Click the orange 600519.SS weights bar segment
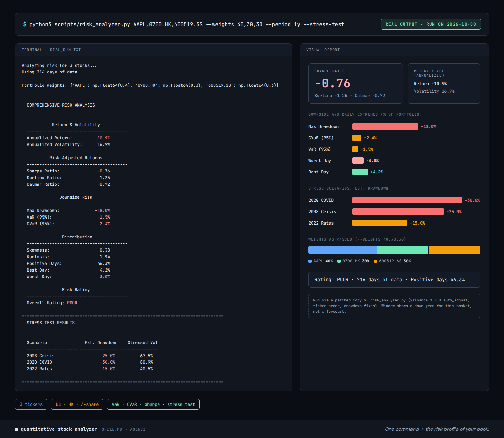 tap(455, 250)
